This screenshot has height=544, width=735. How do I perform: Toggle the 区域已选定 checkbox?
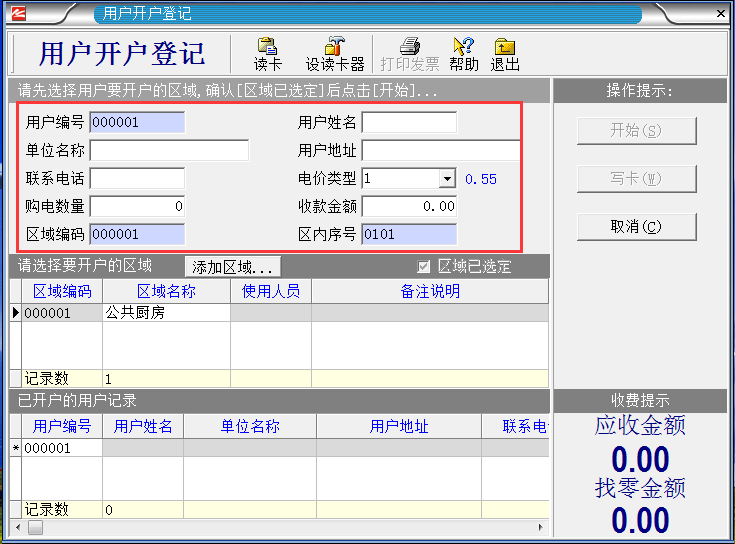coord(424,267)
